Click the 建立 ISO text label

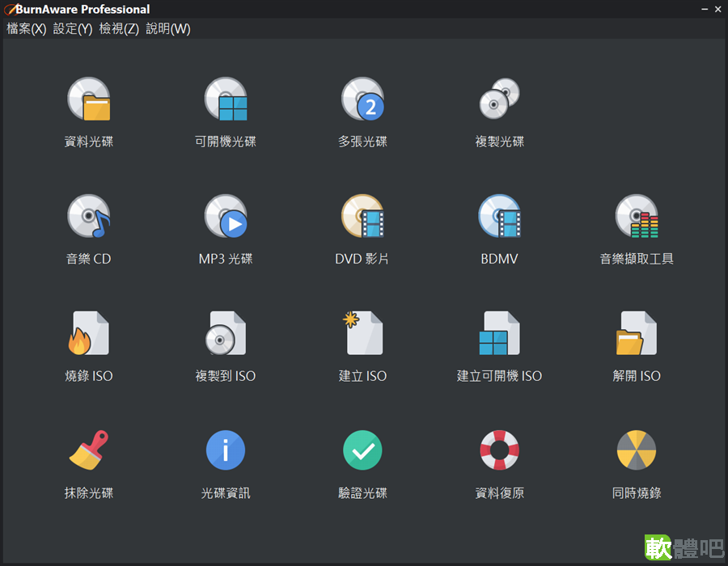362,376
